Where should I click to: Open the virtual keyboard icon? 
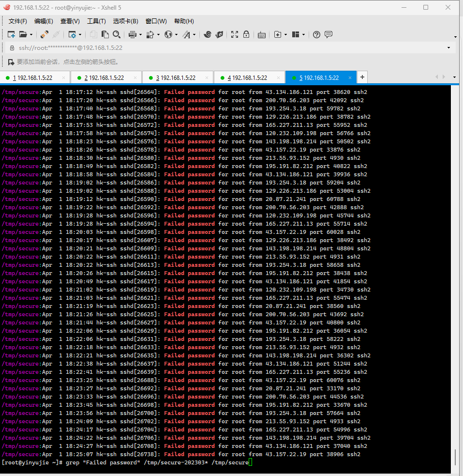coord(262,35)
